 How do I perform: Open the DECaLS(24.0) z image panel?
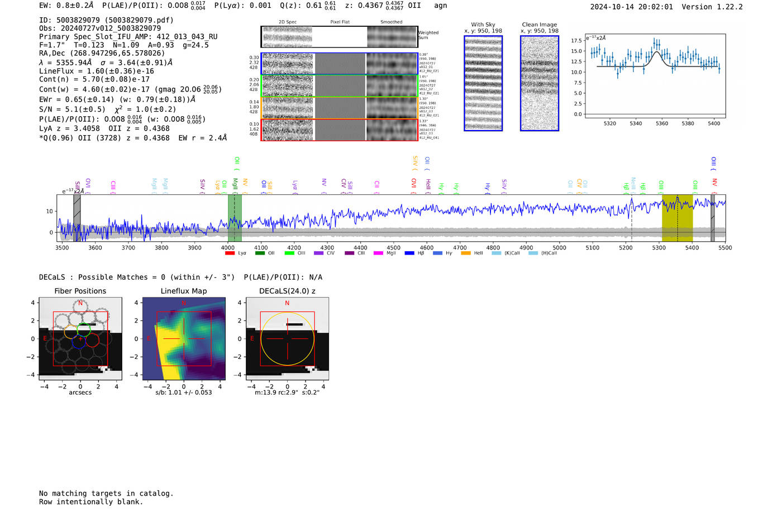(287, 339)
